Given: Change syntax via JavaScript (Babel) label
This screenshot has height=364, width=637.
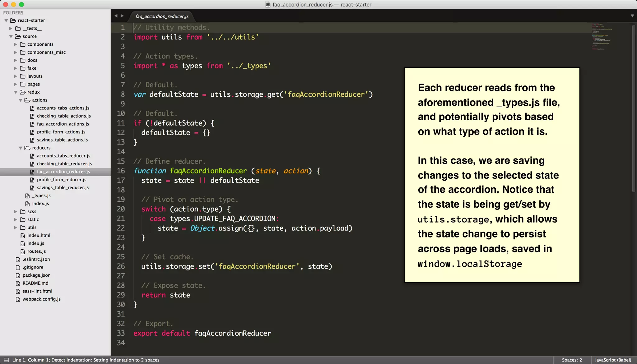Looking at the screenshot, I should point(613,360).
